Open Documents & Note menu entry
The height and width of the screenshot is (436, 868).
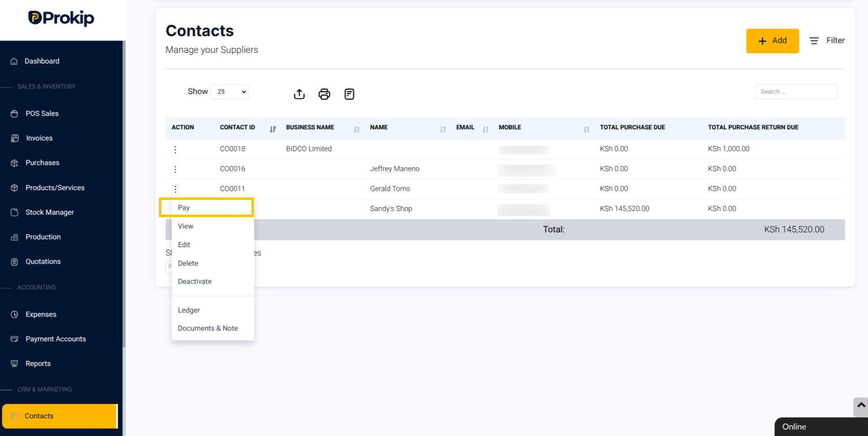pos(213,328)
